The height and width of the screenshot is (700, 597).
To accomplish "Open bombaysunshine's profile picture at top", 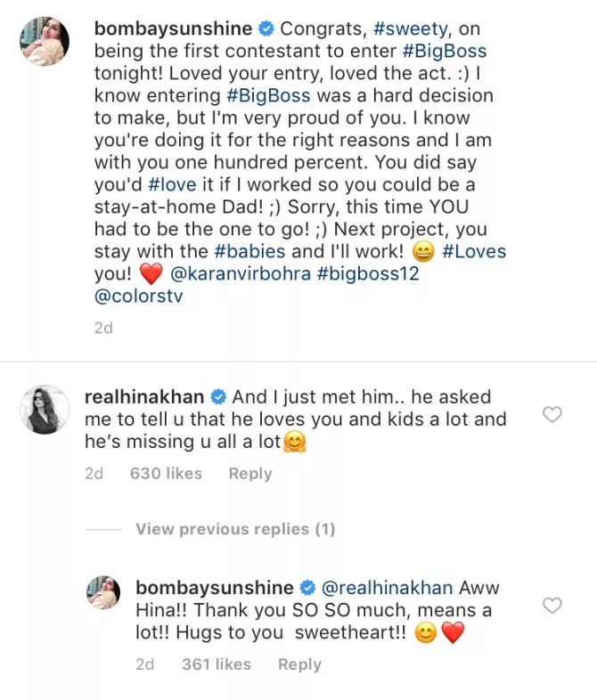I will coord(44,40).
